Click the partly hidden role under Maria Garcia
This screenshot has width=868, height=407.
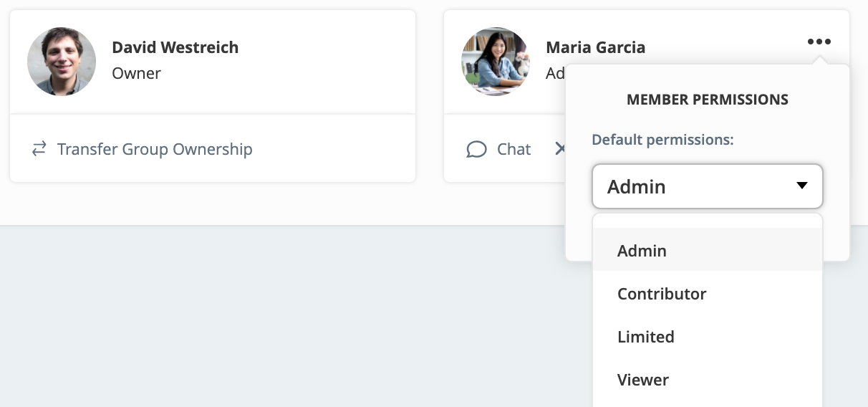tap(555, 73)
